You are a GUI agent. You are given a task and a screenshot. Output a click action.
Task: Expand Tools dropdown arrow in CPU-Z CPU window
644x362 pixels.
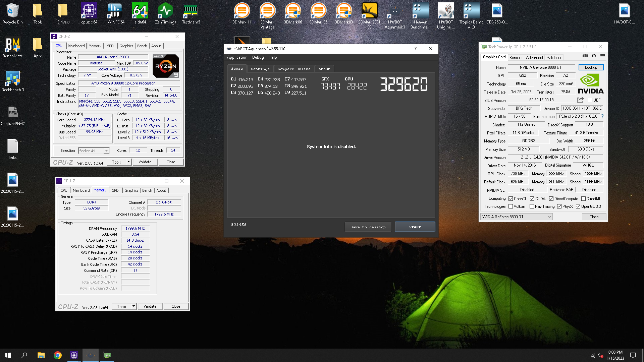(128, 162)
